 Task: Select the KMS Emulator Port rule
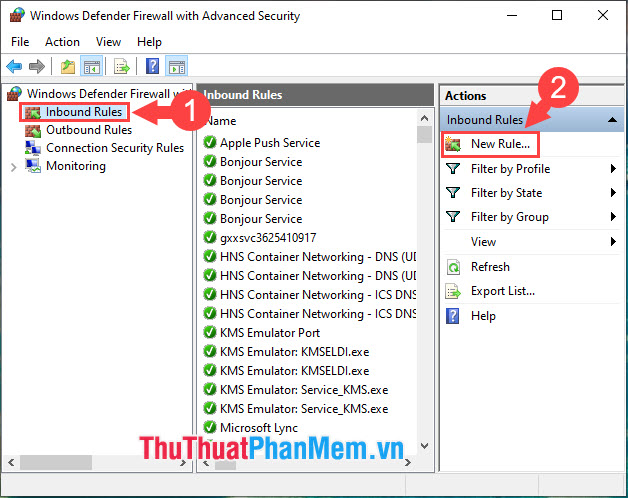(270, 333)
